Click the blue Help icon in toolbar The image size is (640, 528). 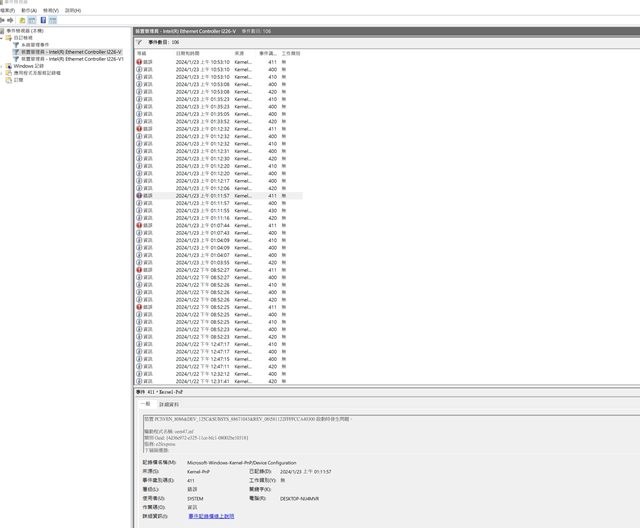point(43,20)
